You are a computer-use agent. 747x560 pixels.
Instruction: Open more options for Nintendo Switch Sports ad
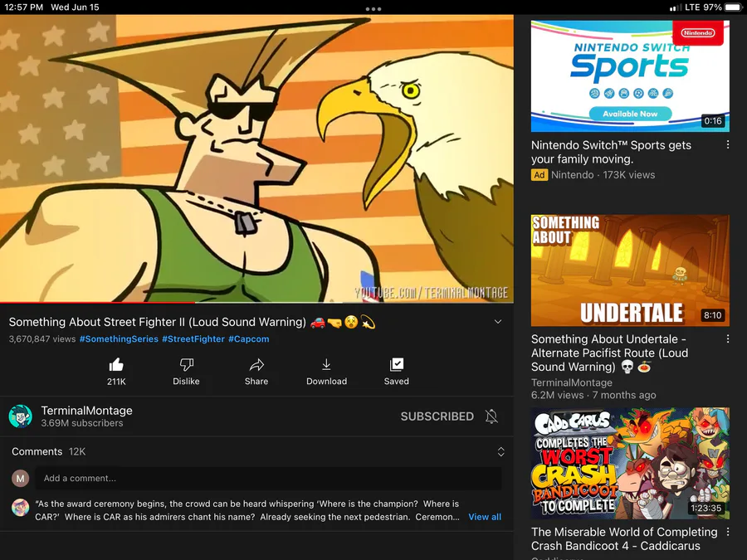coord(727,144)
